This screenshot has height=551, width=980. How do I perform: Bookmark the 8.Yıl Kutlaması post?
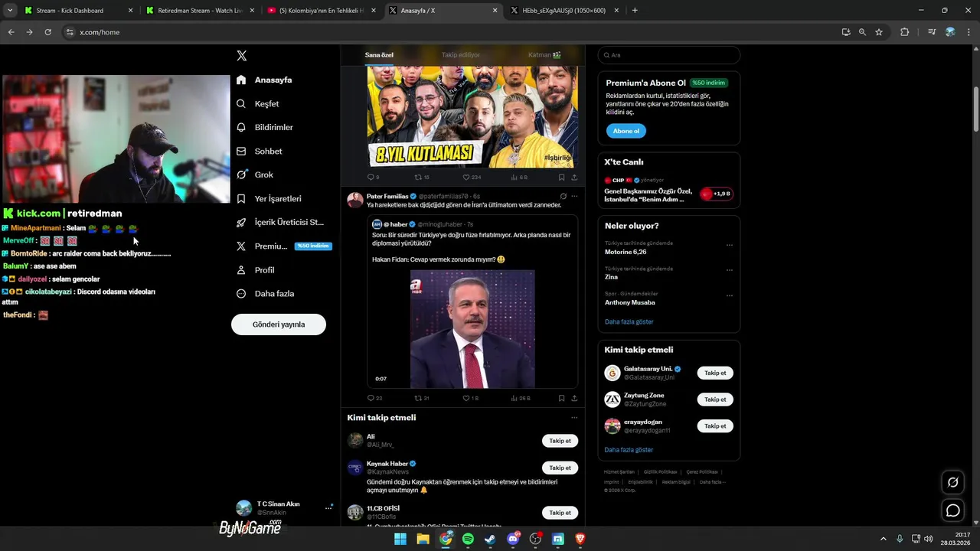[561, 177]
